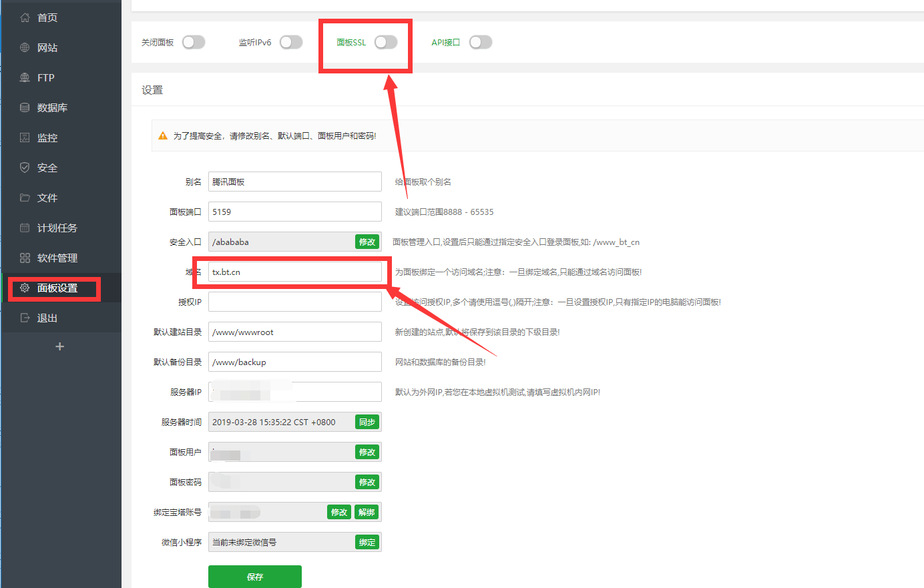Screen dimensions: 924x588
Task: Click 修改 button for 面板用户
Action: point(367,452)
